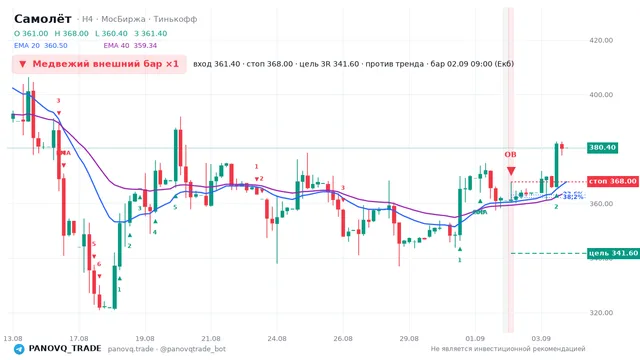Click the close value 'З 361.40'
Screen dimensions: 640x360
151,33
